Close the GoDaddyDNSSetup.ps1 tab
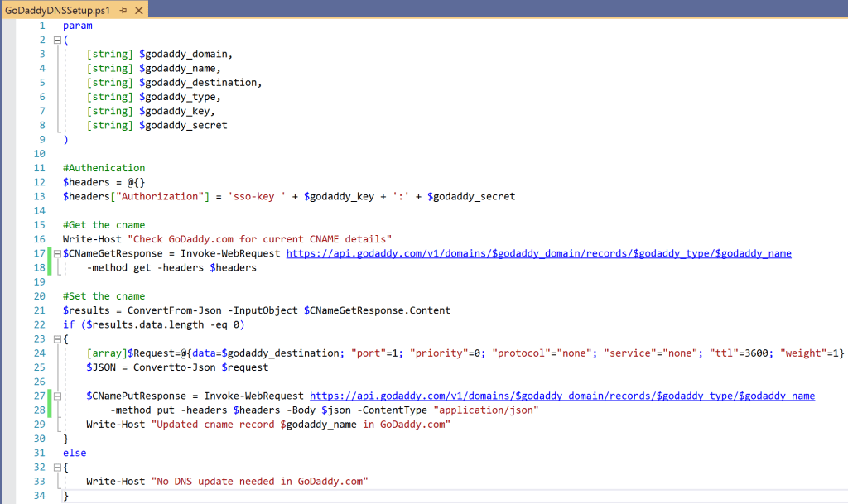The height and width of the screenshot is (504, 848). click(x=137, y=10)
